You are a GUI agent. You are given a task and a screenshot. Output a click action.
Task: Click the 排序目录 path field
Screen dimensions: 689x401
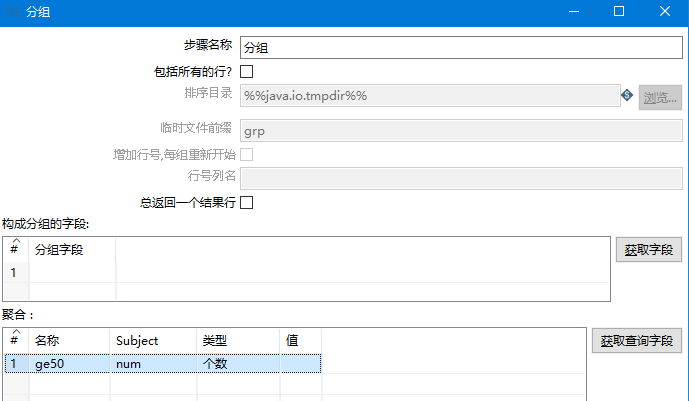tap(430, 96)
